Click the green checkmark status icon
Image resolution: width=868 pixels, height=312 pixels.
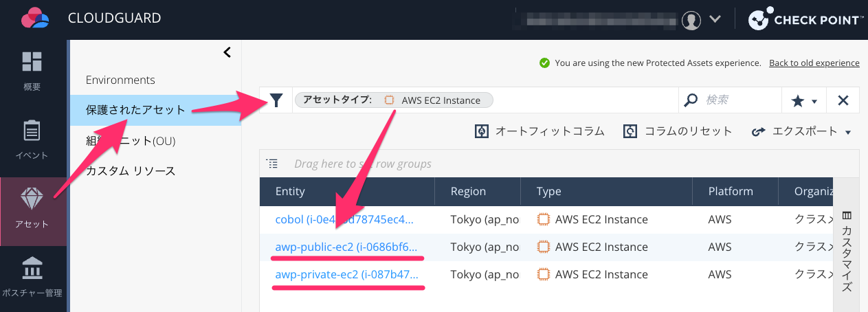pos(544,63)
